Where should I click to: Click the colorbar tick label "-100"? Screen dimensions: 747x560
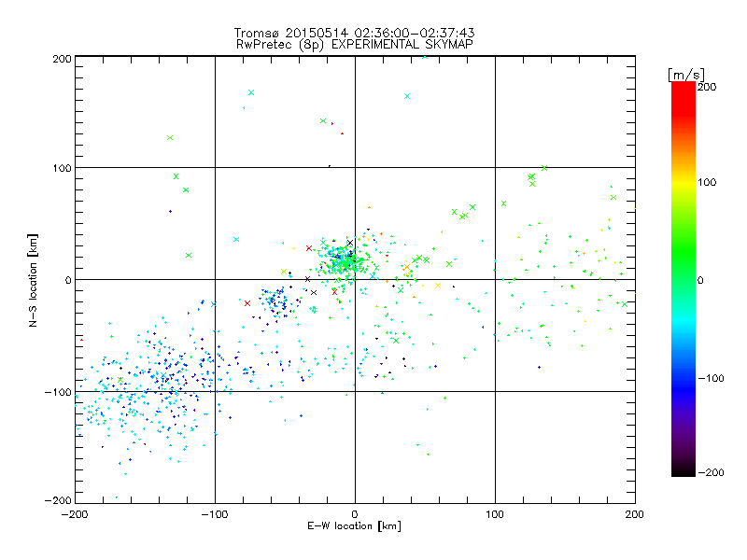tap(711, 378)
